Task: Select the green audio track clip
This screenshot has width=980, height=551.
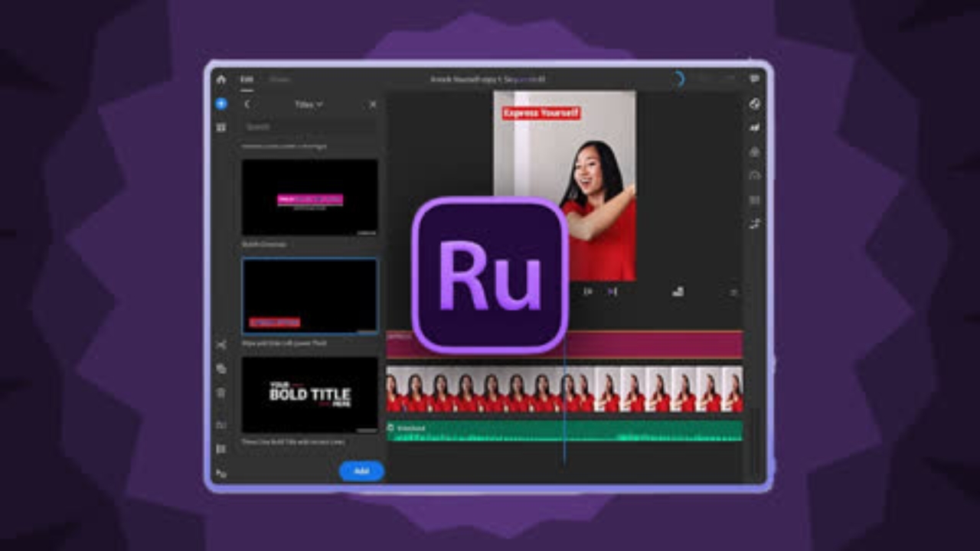Action: click(x=564, y=431)
